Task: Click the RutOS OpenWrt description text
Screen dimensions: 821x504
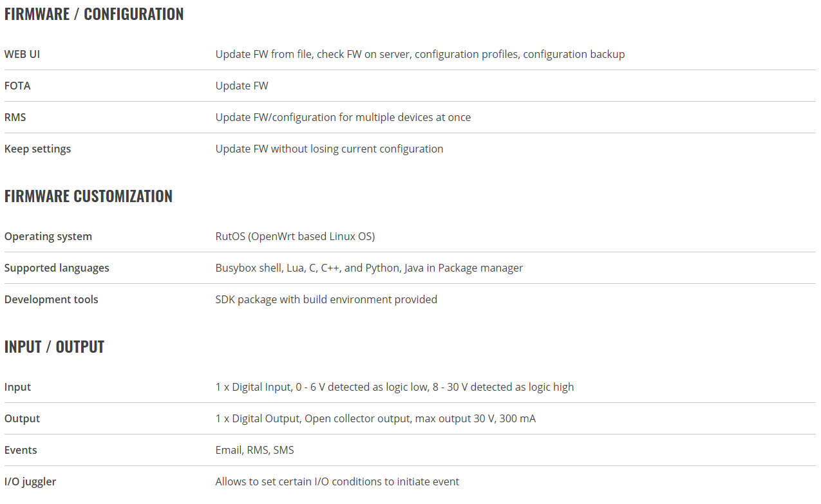Action: tap(295, 236)
